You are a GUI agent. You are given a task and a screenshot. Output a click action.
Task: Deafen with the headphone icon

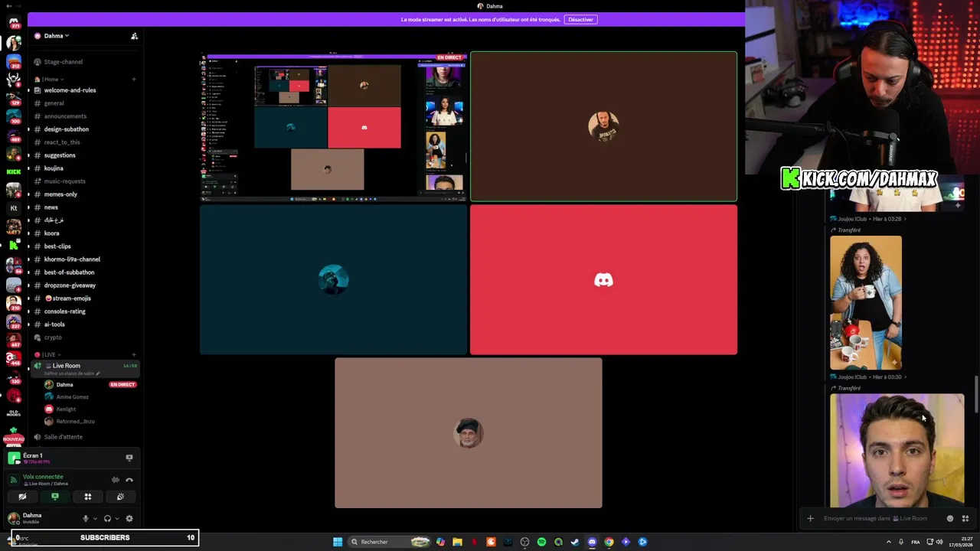[107, 518]
